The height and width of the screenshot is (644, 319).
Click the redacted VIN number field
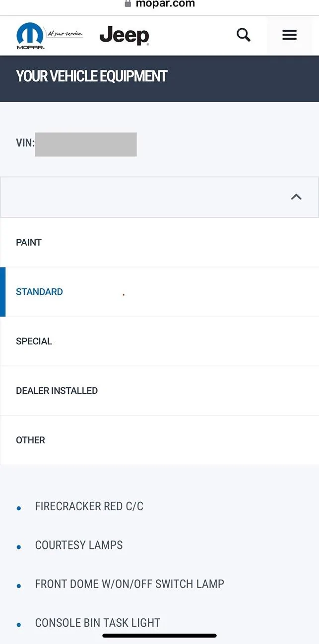click(86, 144)
